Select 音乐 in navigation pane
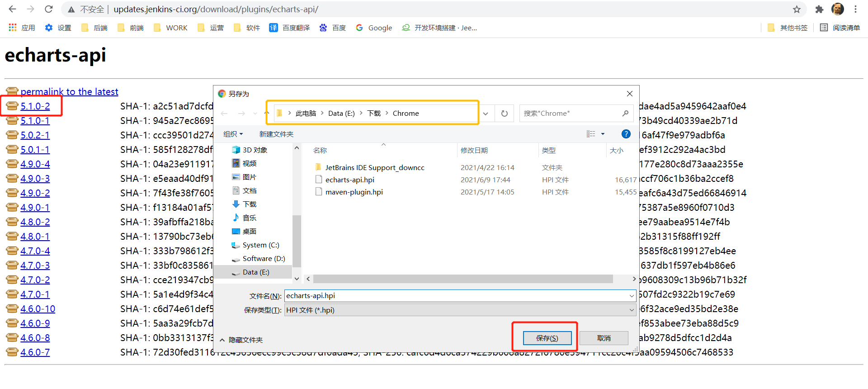The height and width of the screenshot is (389, 868). [x=244, y=218]
